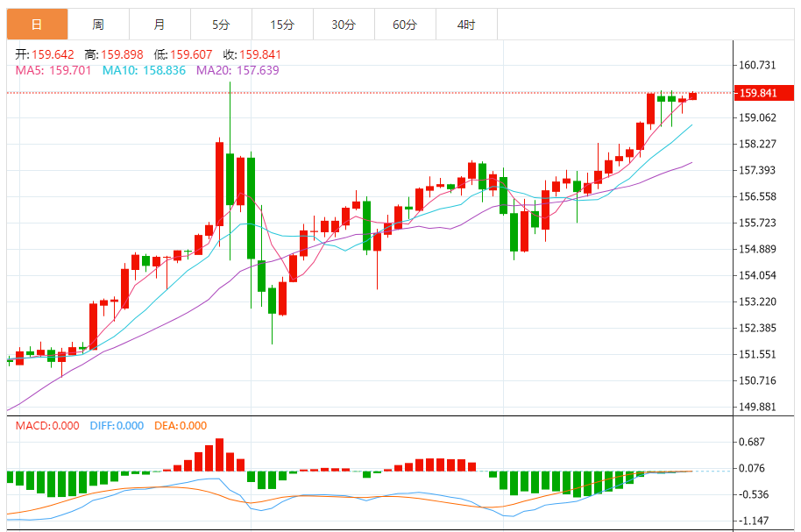Click the 0.076 MACD axis label
801x532 pixels.
pyautogui.click(x=752, y=468)
